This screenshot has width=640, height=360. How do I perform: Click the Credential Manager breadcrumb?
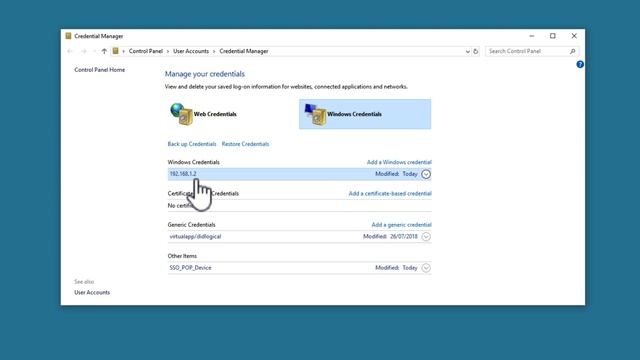coord(244,51)
